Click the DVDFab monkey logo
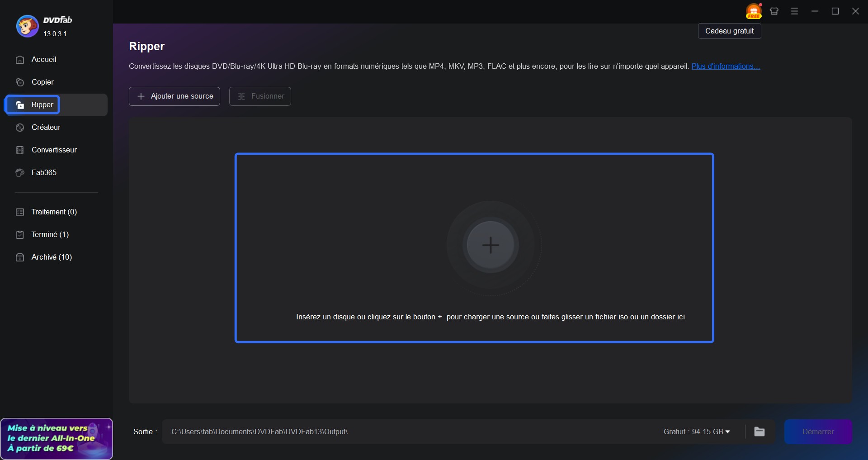 tap(27, 26)
